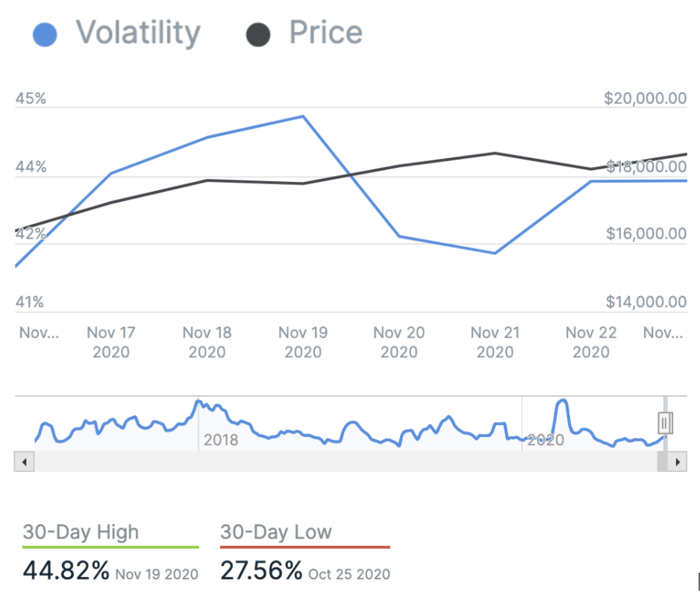Click the volatility low point on Nov 21
Screen dimensions: 700x610
[x=495, y=253]
